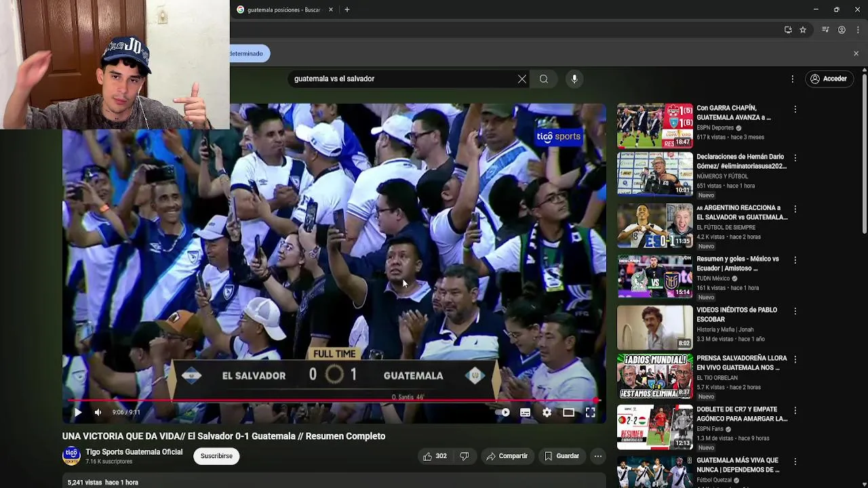Click the '7.16 K suscriptores' text
This screenshot has width=868, height=488.
108,462
